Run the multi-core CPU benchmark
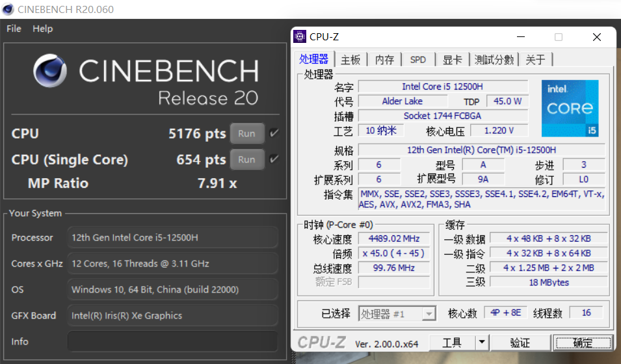 246,133
